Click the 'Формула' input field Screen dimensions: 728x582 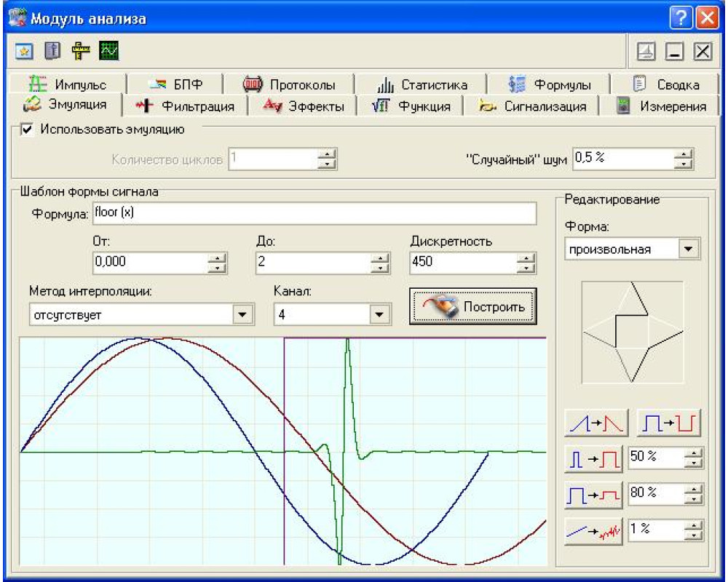tap(313, 213)
